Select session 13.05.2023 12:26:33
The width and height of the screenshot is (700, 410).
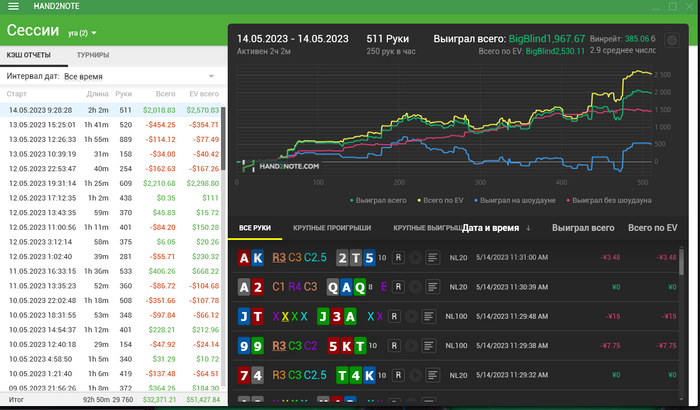[x=111, y=139]
